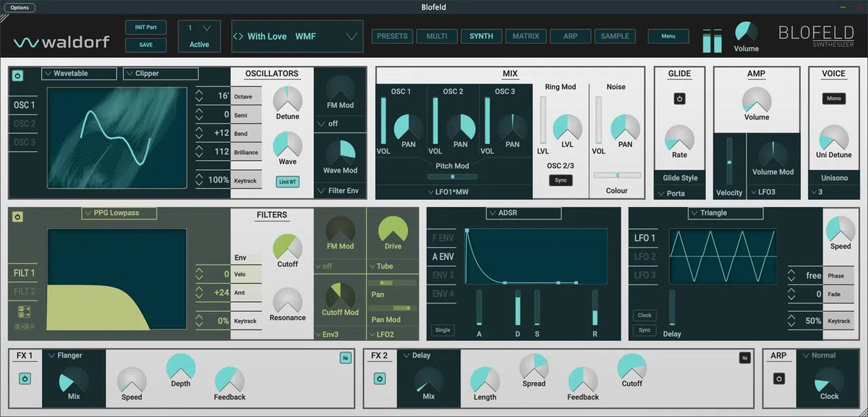Select OSC 2 in the oscillator list

tap(24, 124)
